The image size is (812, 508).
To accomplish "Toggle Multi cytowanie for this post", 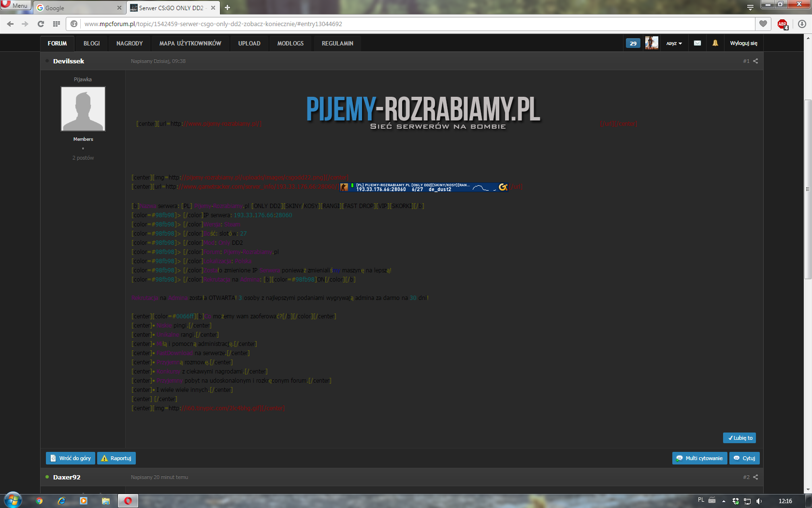I will pos(699,458).
